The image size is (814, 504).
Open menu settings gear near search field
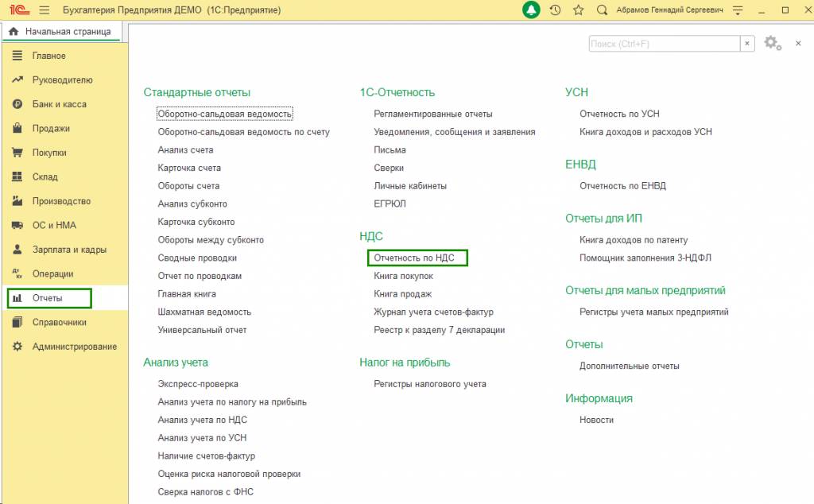772,43
